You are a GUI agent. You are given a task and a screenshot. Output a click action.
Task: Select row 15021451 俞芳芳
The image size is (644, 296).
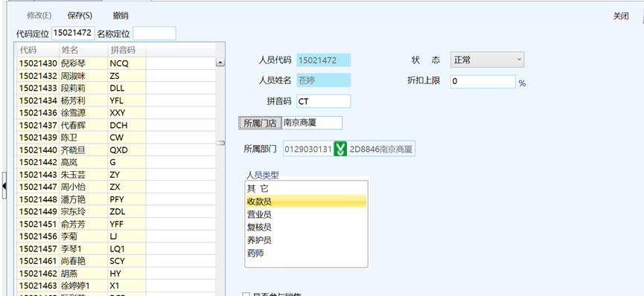pos(116,224)
